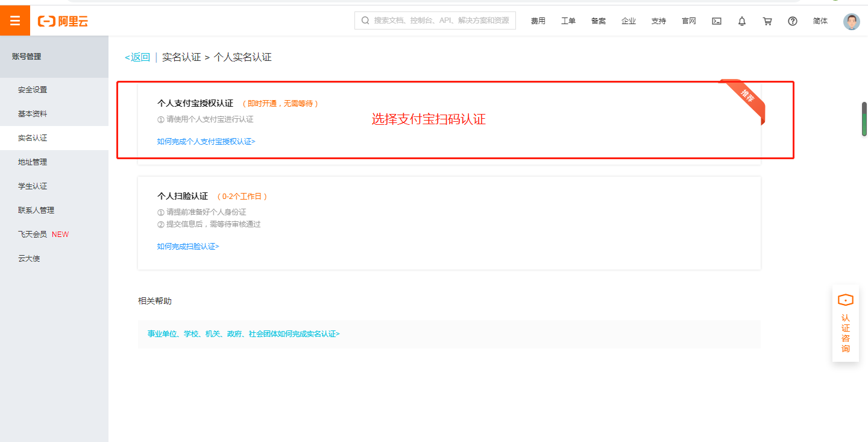Screen dimensions: 868x442
Task: Open the user avatar menu
Action: tap(852, 21)
